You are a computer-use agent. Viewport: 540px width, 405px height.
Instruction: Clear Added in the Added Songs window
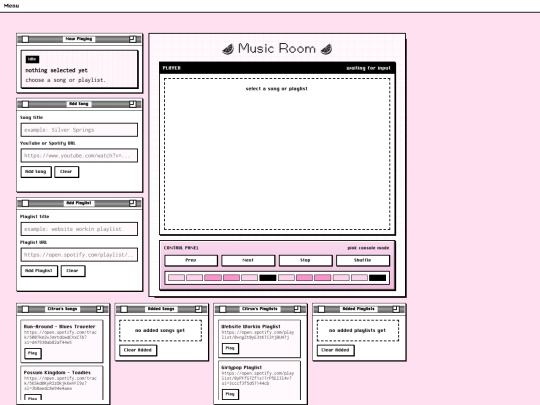[138, 350]
